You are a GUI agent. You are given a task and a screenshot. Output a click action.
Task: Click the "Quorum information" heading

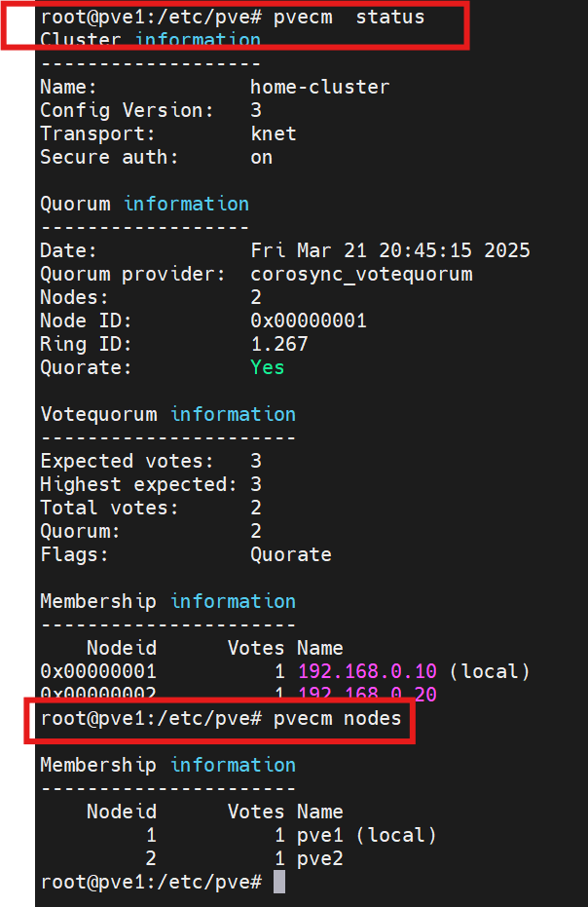click(x=144, y=204)
